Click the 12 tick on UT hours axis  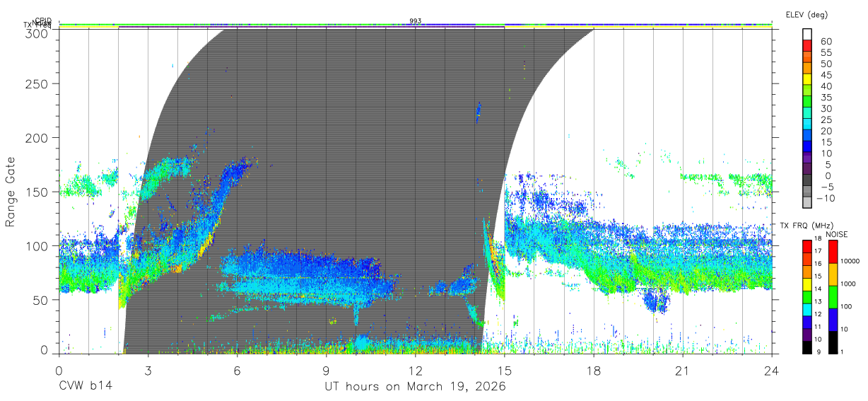tap(416, 370)
